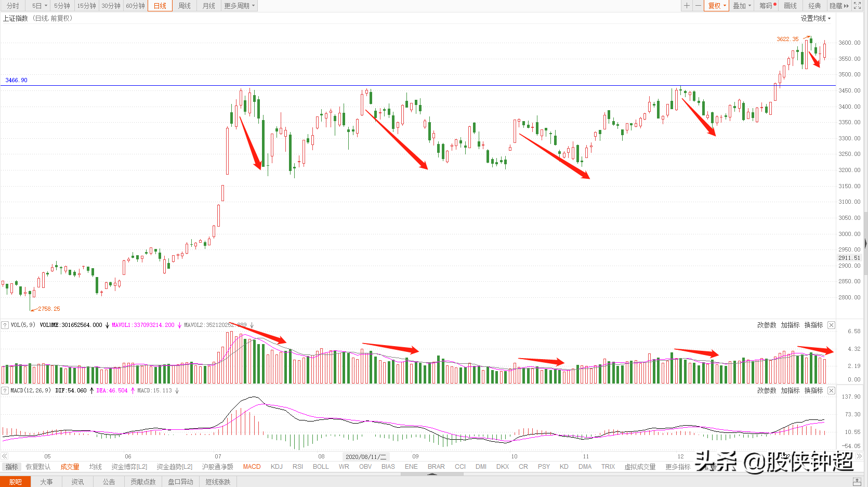Screen dimensions: 868x487
Task: Click 换指标 in the VOL panel
Action: [813, 325]
